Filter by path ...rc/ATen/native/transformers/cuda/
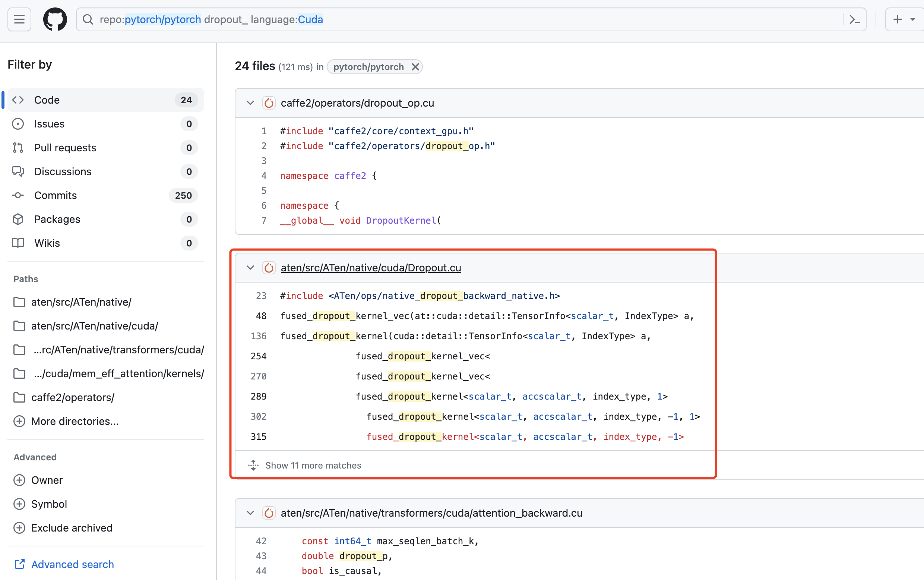Image resolution: width=924 pixels, height=580 pixels. (118, 350)
